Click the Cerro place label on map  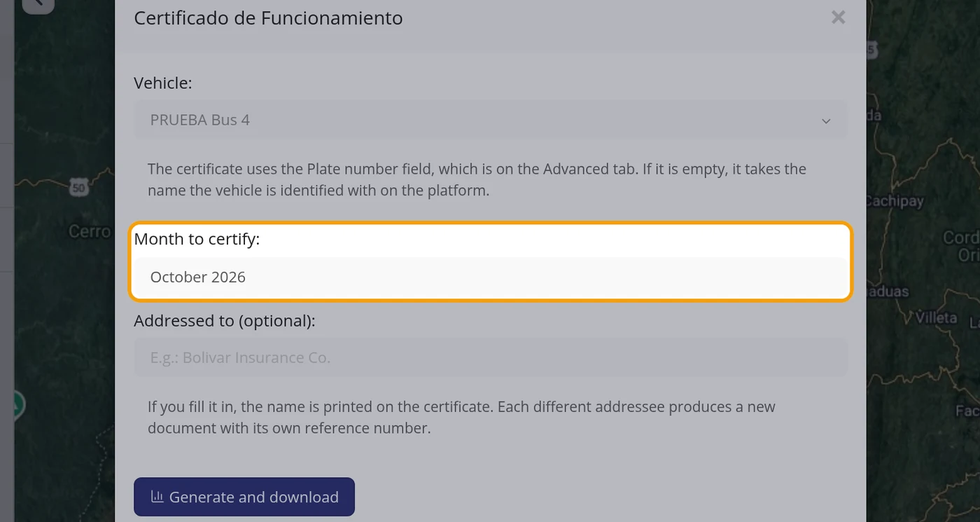pos(90,231)
